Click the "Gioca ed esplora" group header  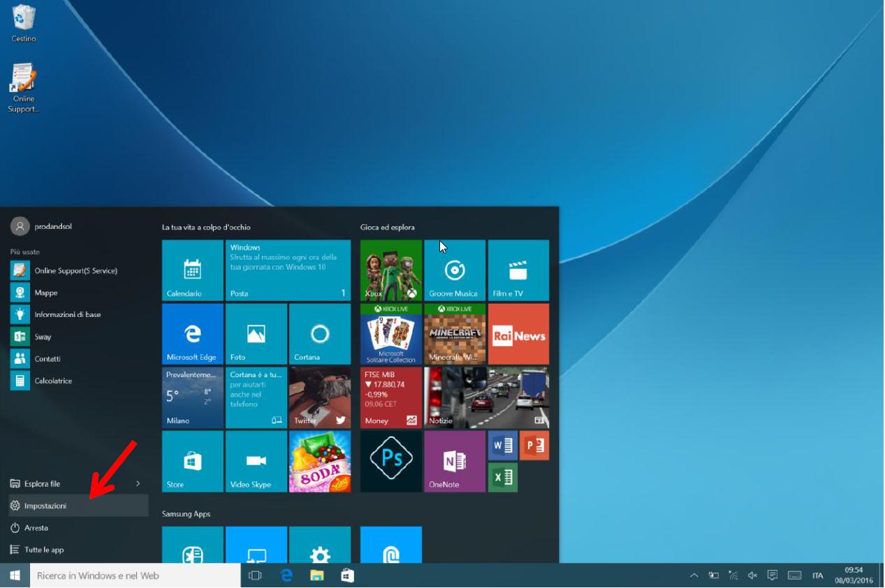(388, 227)
